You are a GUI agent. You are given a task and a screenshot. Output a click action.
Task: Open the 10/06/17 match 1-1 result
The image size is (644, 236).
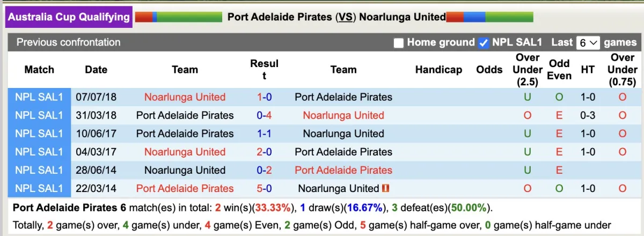[264, 134]
